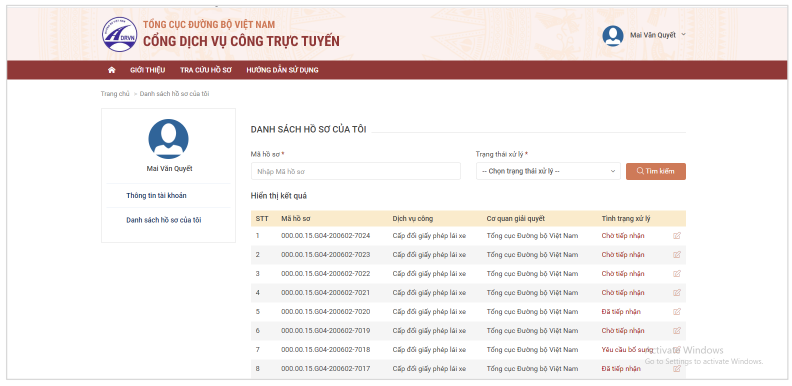This screenshot has height=386, width=792.
Task: Click record code 000.00.15.G04-200602-7022
Action: point(325,274)
